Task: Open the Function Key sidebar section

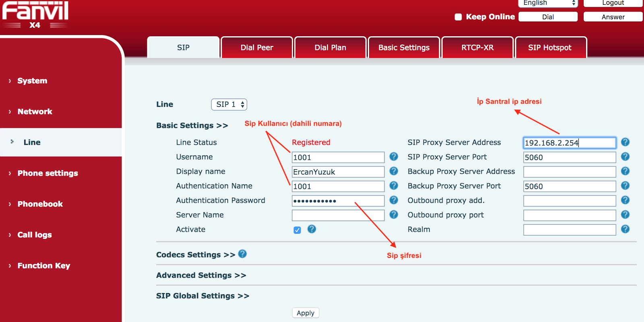Action: click(43, 266)
